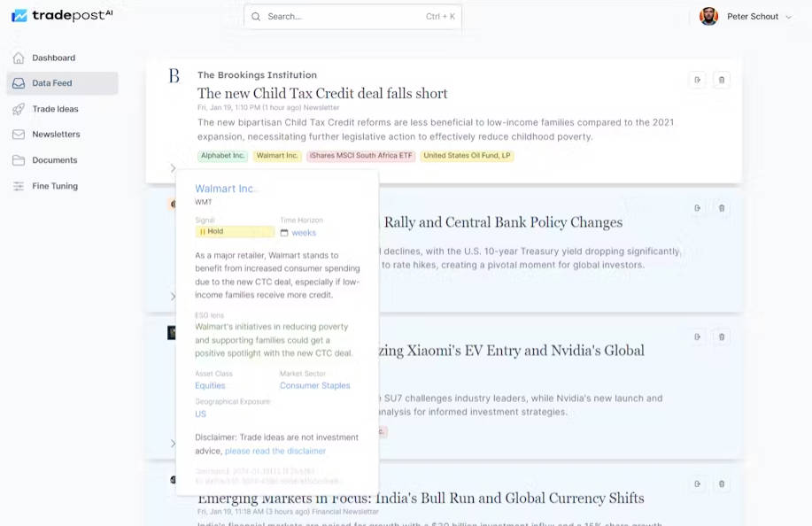Click the Fine Tuning sliders icon

(19, 186)
